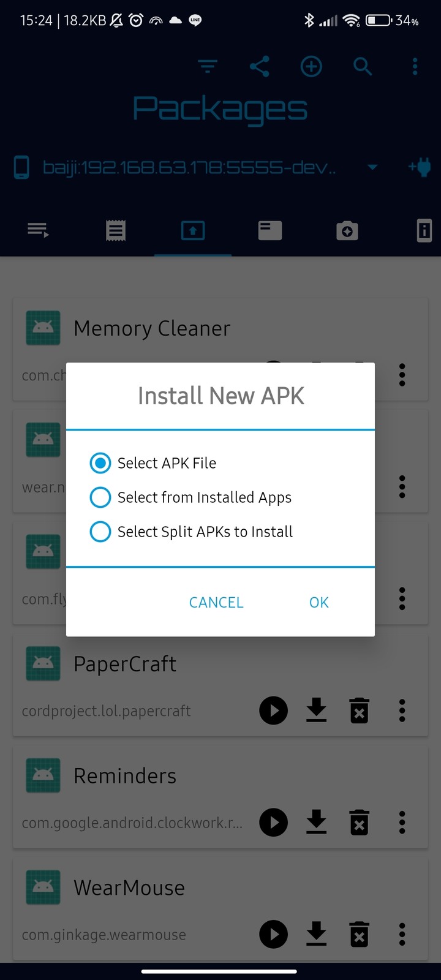
Task: Pick 'Select Split APKs to Install' option
Action: click(191, 532)
